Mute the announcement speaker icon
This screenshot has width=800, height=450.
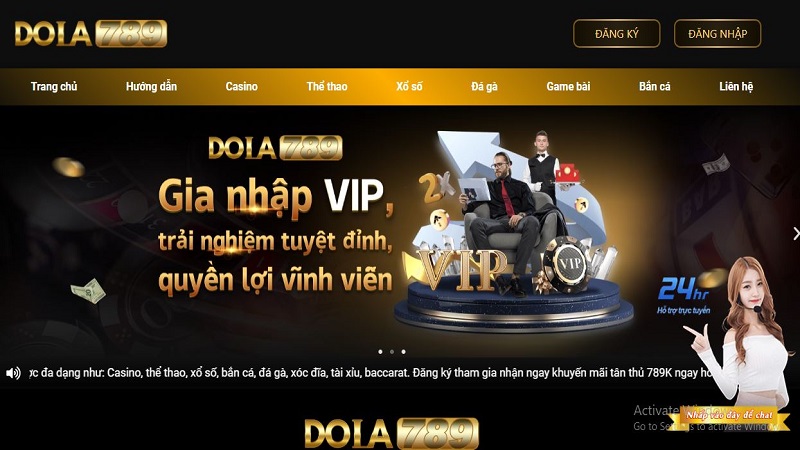[x=14, y=373]
